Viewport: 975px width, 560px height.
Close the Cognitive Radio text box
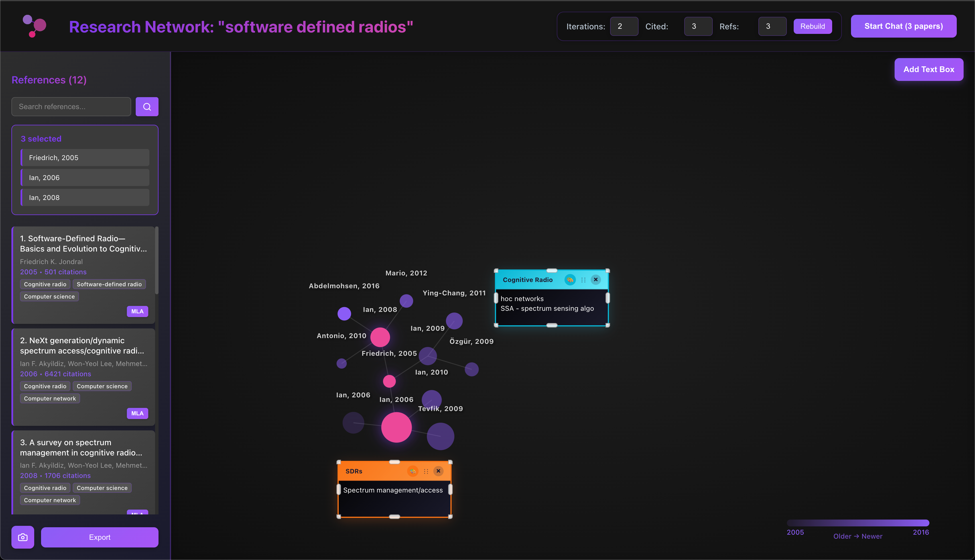596,280
